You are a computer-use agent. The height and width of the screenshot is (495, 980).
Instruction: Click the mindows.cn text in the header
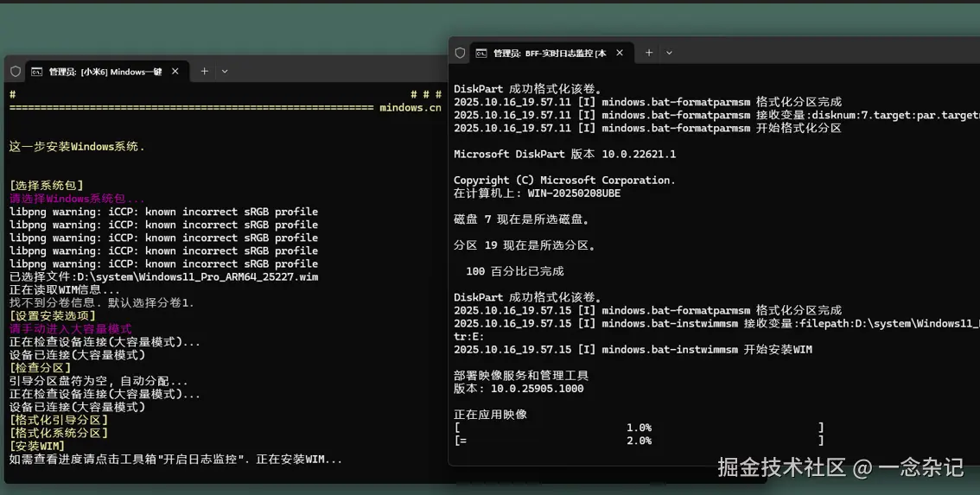[x=410, y=107]
